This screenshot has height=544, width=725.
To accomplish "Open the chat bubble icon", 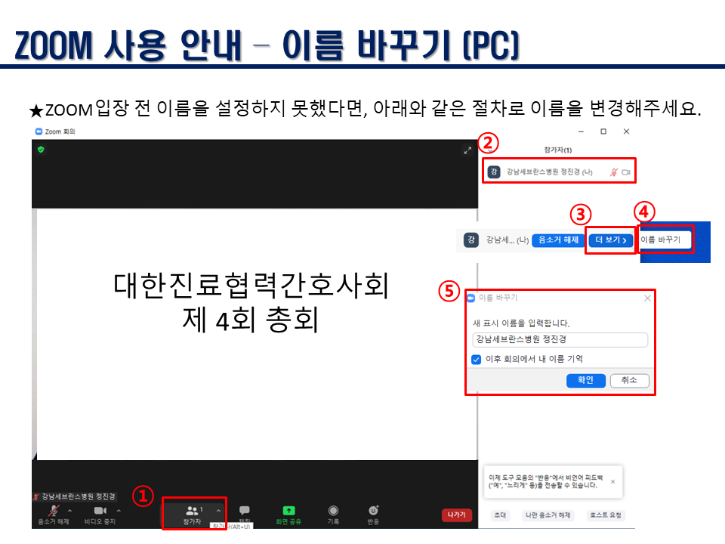I will pos(244,510).
